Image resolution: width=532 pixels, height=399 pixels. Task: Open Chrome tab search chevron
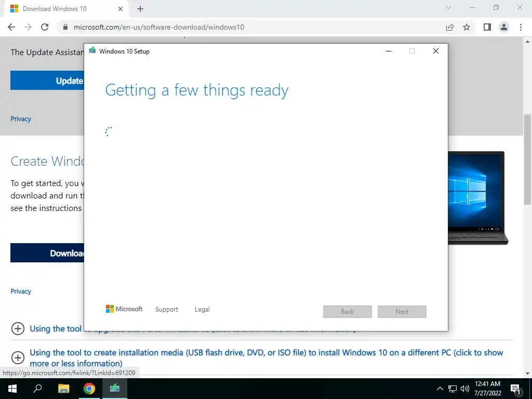pyautogui.click(x=448, y=7)
